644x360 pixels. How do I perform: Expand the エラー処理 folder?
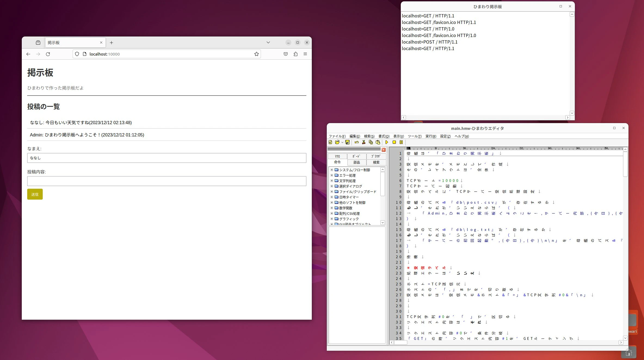tap(332, 175)
